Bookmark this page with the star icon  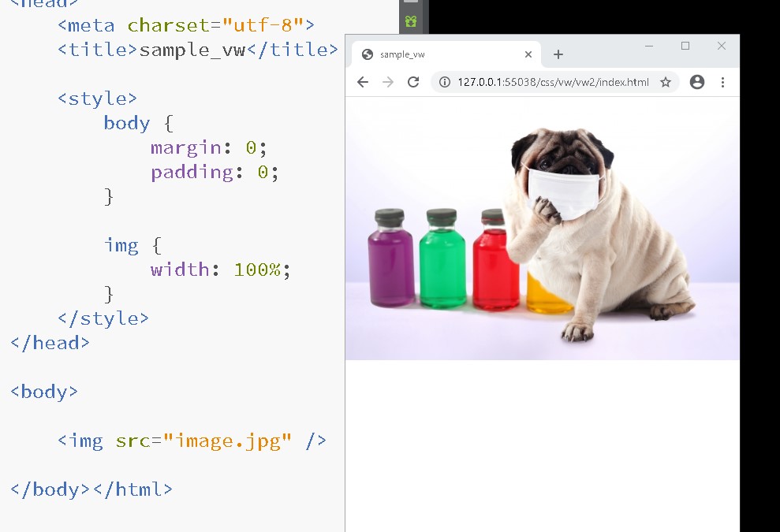point(665,82)
